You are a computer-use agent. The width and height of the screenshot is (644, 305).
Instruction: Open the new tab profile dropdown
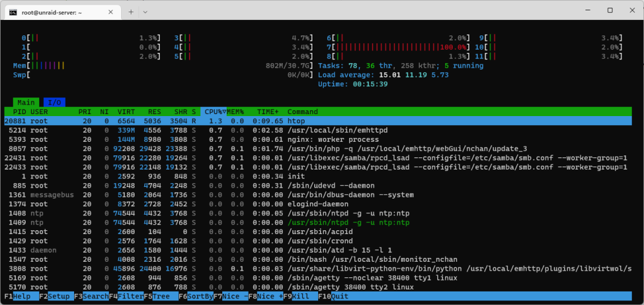[x=145, y=12]
